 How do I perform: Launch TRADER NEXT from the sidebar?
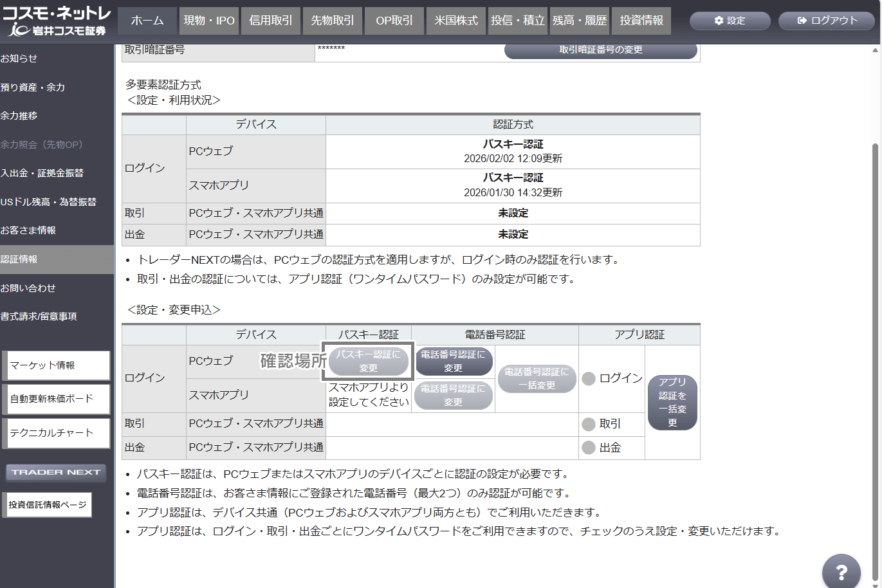(56, 472)
